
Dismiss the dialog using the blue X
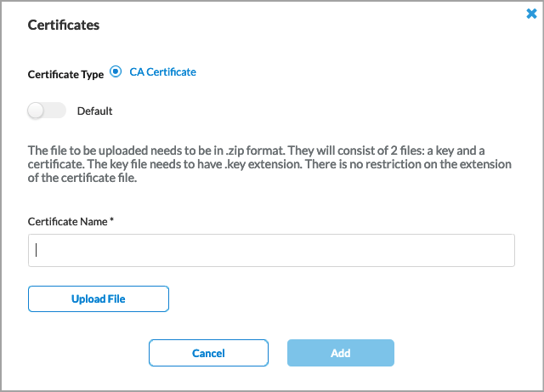coord(531,14)
